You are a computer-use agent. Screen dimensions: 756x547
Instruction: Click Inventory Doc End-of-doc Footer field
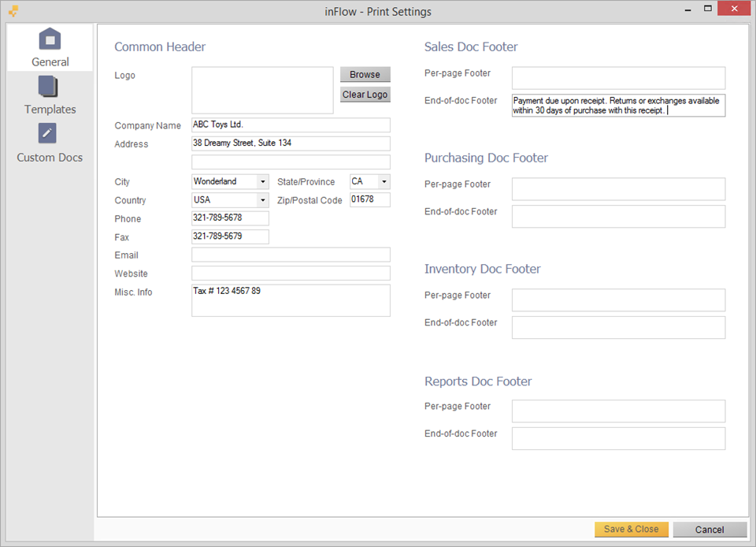click(x=618, y=328)
